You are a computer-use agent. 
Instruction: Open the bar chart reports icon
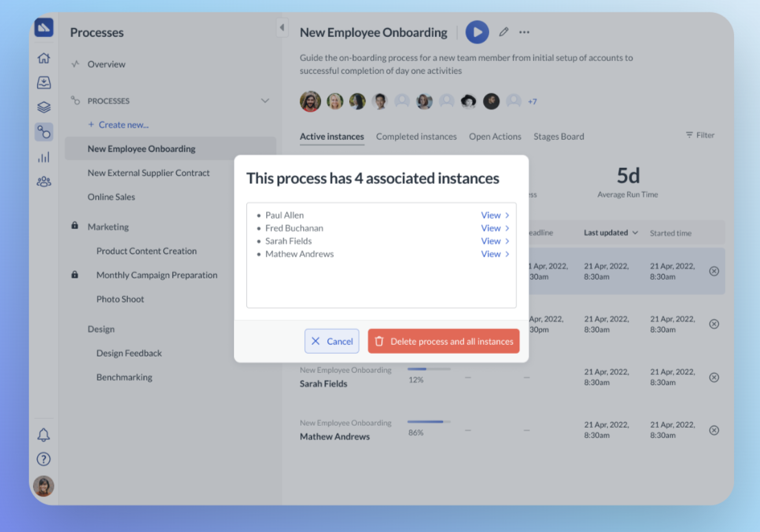click(x=44, y=157)
